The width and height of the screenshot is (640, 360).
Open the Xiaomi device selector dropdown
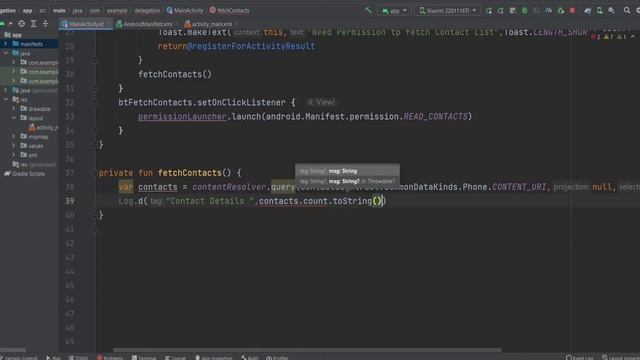448,11
